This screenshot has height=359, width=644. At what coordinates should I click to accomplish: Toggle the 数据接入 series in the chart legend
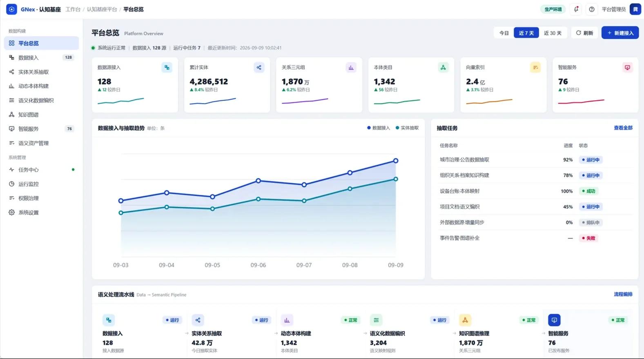click(379, 128)
